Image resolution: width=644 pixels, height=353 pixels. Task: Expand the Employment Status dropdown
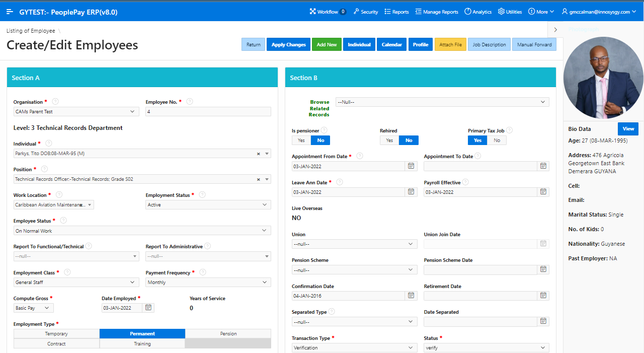(208, 205)
